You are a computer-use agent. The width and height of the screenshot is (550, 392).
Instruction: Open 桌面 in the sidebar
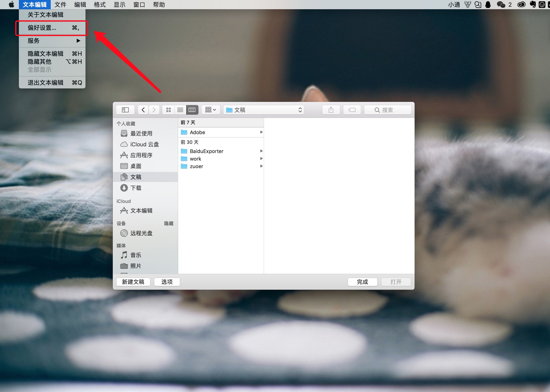[x=145, y=166]
